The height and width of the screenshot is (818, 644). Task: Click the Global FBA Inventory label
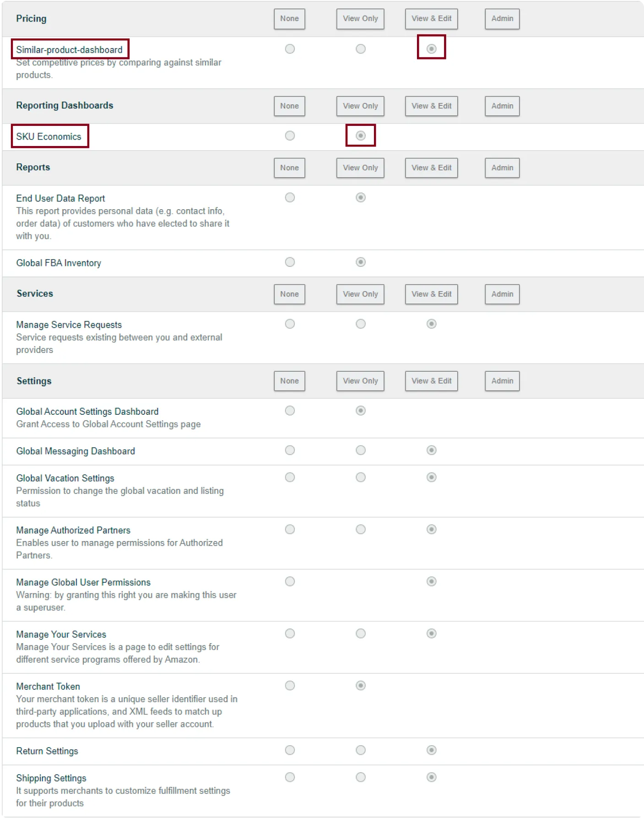coord(59,263)
